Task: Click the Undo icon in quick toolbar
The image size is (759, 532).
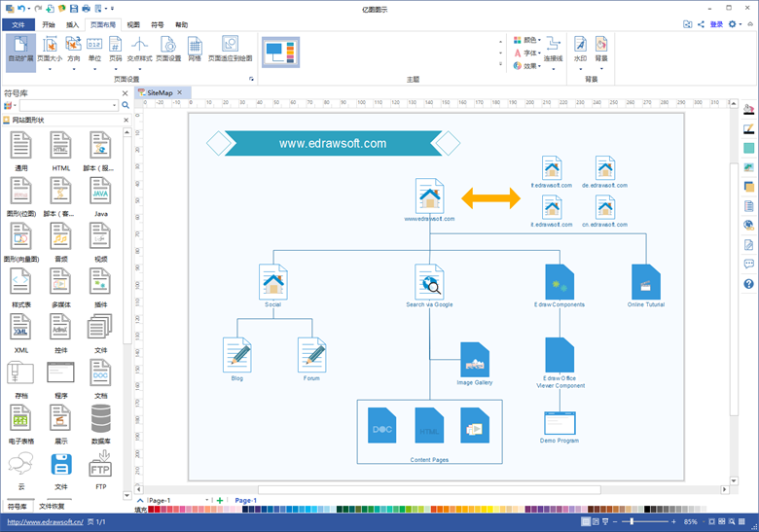Action: tap(21, 8)
